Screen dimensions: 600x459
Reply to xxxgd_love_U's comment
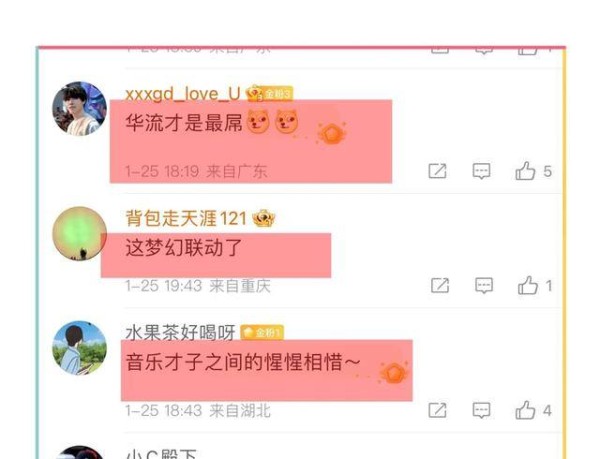point(481,171)
